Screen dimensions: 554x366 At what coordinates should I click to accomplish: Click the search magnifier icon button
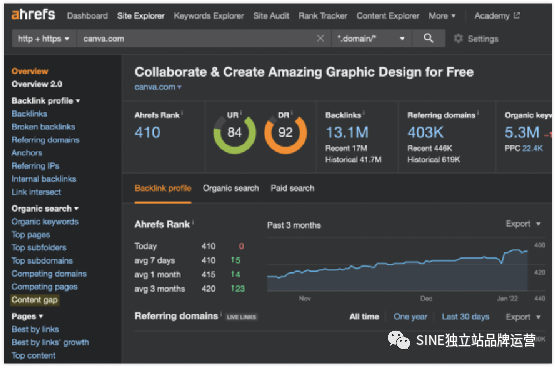pyautogui.click(x=428, y=38)
